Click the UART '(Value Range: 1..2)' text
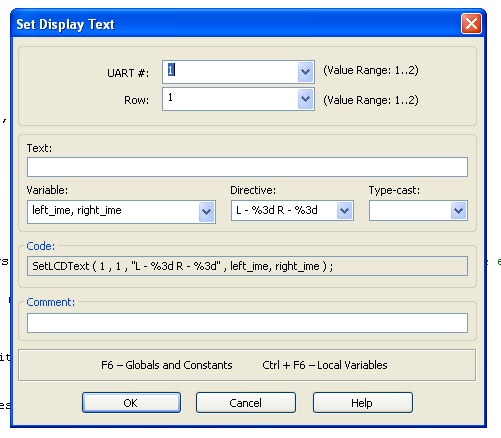501x438 pixels. click(371, 70)
